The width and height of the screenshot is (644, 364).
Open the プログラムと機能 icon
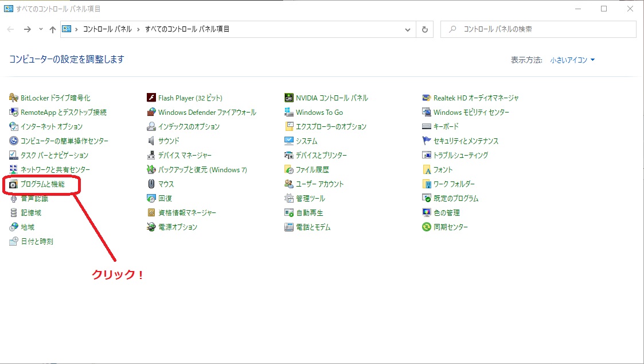click(14, 184)
